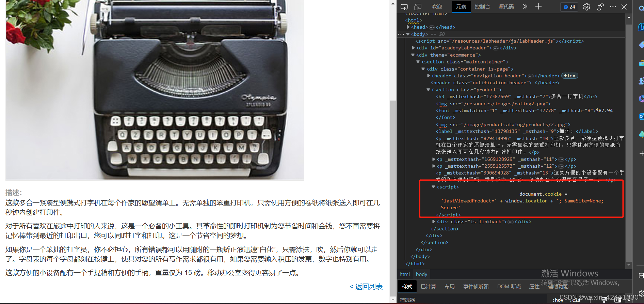Expand the academyLabHeader div node
644x304 pixels.
point(413,48)
